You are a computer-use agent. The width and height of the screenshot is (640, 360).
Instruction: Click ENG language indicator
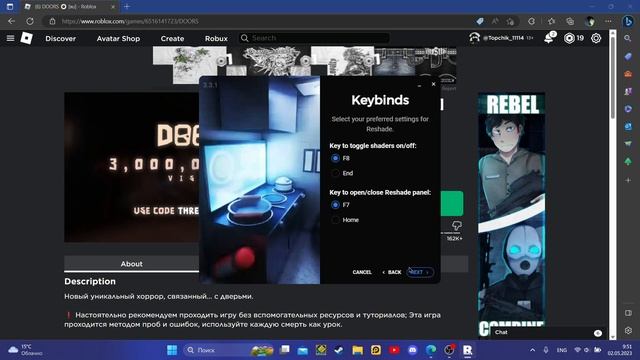coord(562,350)
